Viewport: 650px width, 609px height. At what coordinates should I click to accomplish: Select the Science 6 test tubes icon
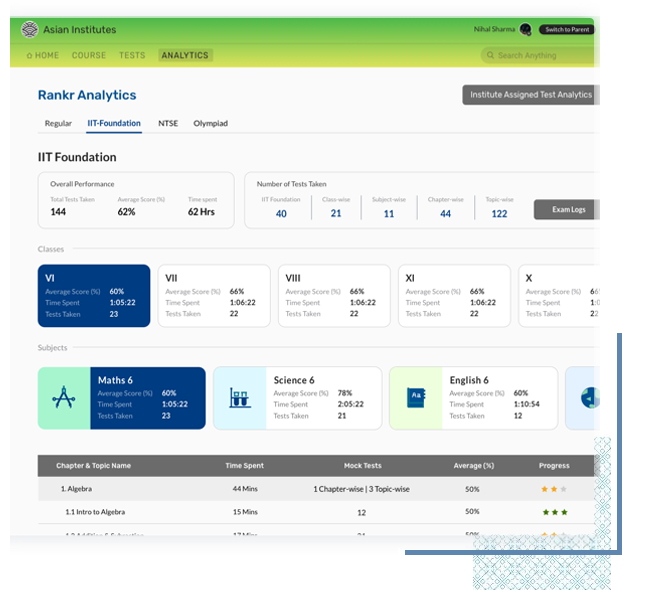[x=240, y=398]
